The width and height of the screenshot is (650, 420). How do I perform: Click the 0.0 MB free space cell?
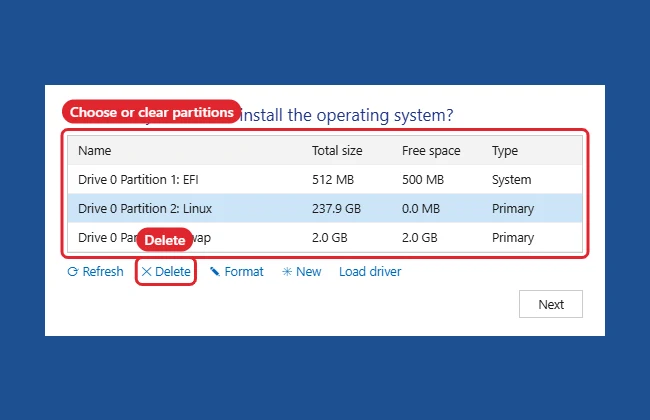(421, 208)
